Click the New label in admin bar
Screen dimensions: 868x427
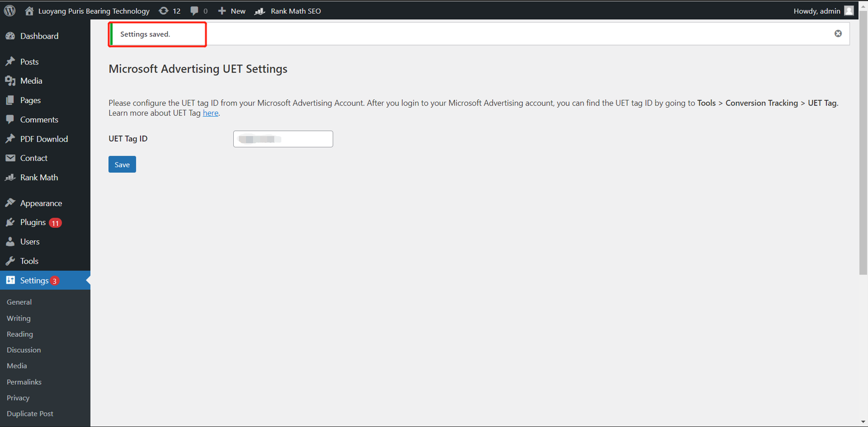[238, 11]
